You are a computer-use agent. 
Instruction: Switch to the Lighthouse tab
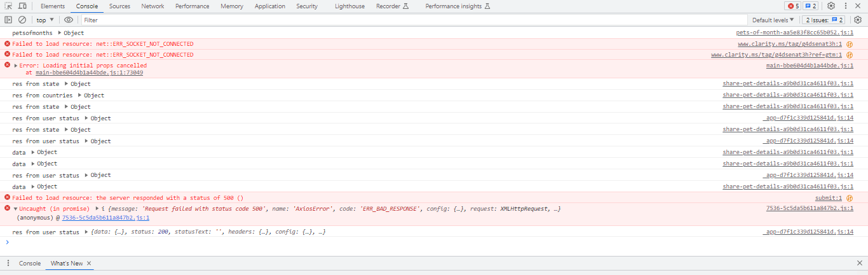pos(348,6)
